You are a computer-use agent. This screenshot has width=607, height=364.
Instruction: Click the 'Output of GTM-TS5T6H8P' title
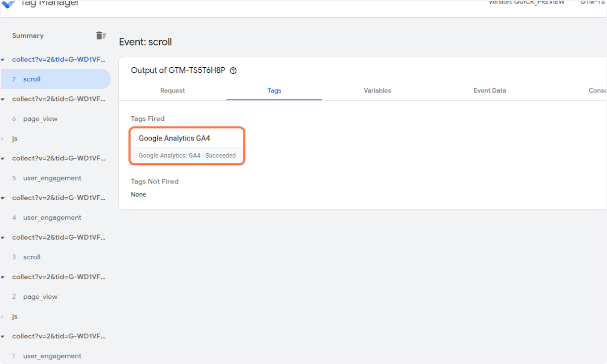[x=178, y=70]
